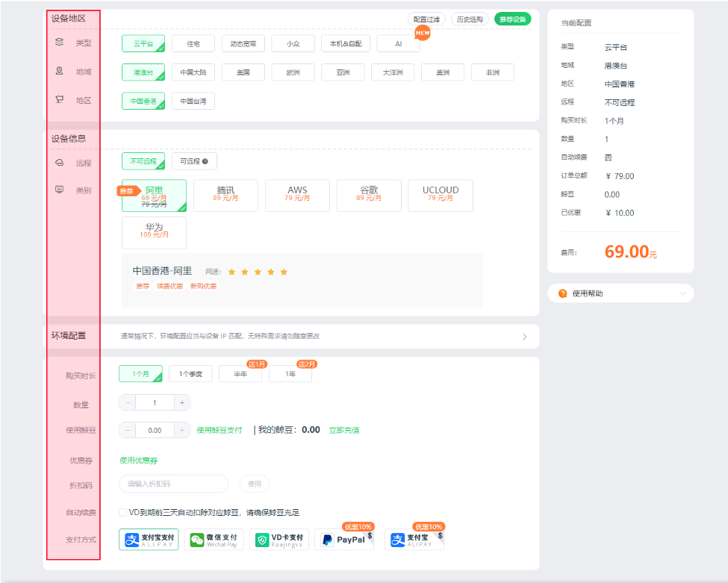Increase 使用鲸豆 amount with plus
The image size is (728, 583).
182,430
